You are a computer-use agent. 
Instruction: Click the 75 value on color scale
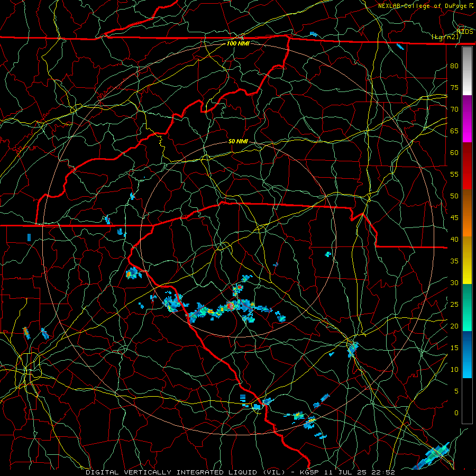[454, 88]
